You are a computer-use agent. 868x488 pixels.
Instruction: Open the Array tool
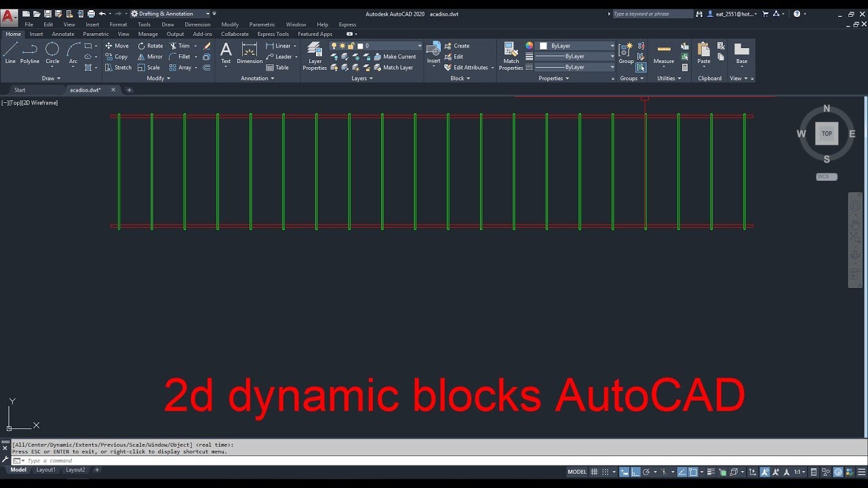coord(180,68)
